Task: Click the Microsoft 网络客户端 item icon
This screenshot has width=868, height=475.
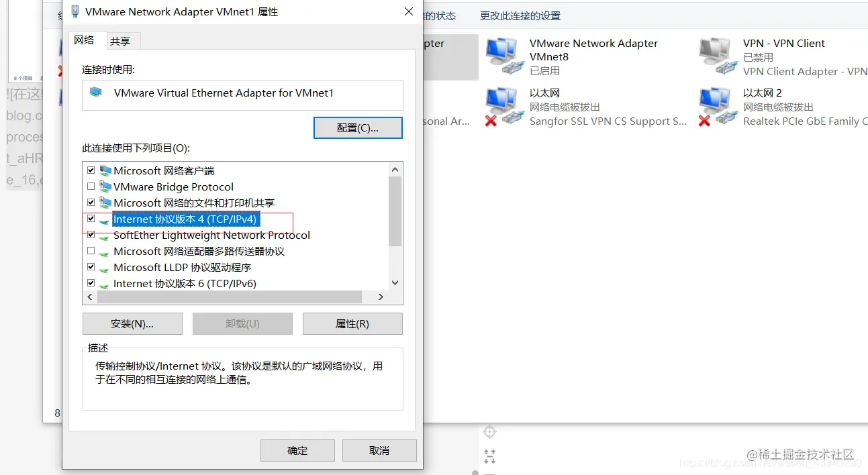Action: click(105, 170)
